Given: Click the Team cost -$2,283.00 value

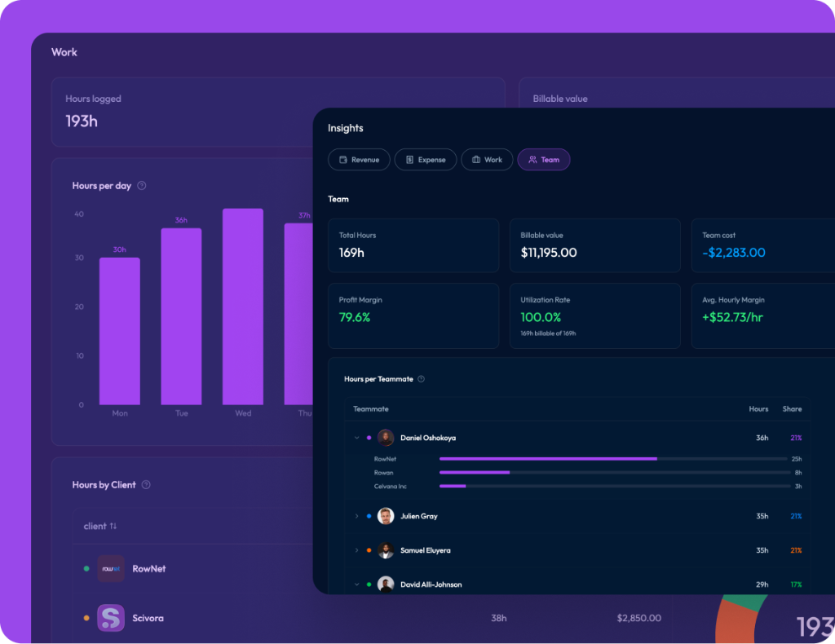Looking at the screenshot, I should coord(734,253).
